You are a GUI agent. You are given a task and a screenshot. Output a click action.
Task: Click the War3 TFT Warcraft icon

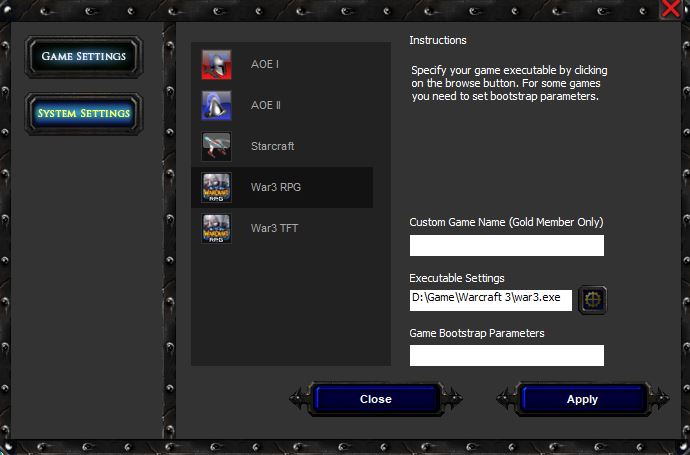[x=216, y=228]
